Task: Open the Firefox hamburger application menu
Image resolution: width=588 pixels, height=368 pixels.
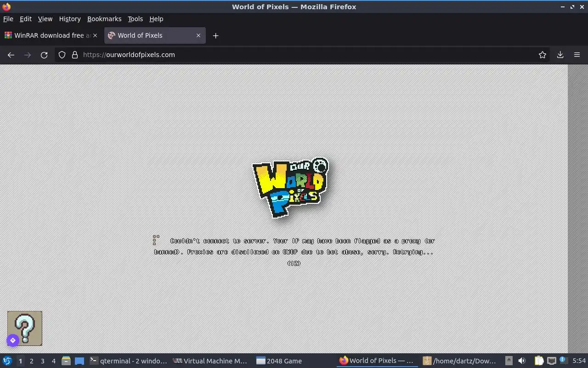Action: [577, 55]
